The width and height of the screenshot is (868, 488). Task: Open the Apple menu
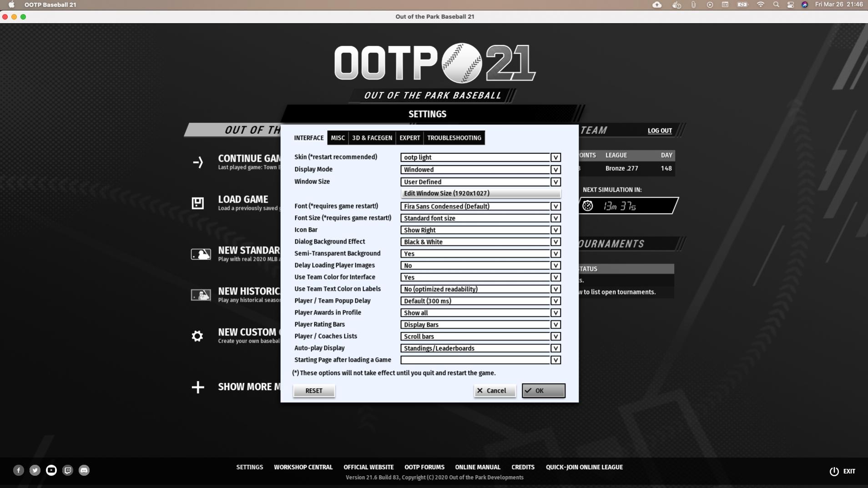12,5
